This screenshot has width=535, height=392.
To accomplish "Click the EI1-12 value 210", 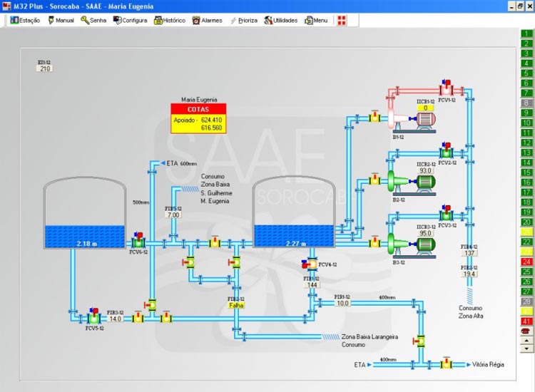I will click(x=45, y=68).
